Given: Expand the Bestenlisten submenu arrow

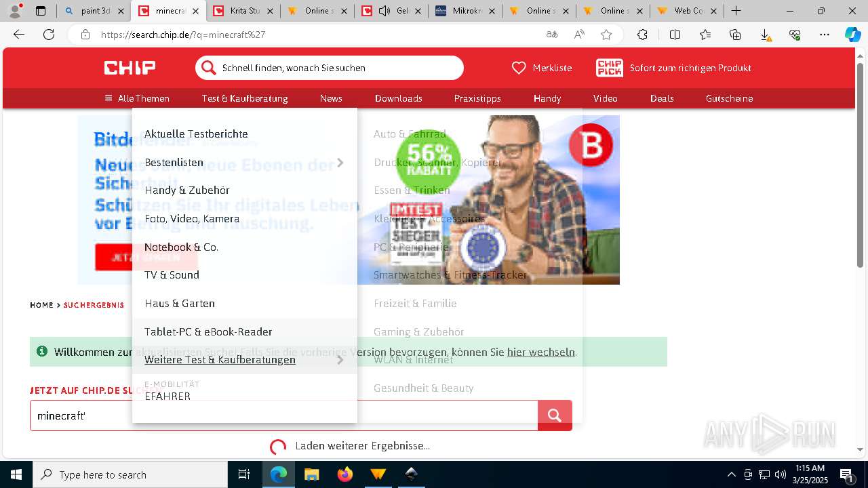Looking at the screenshot, I should [x=340, y=163].
